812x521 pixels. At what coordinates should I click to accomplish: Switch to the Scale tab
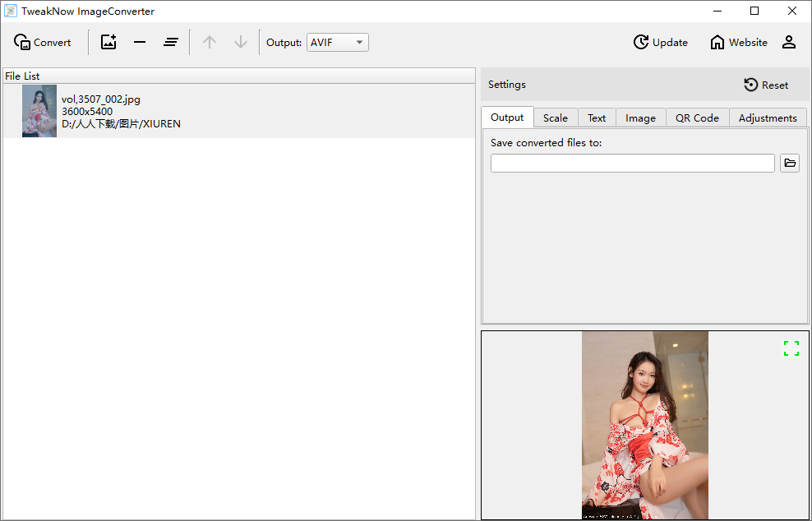point(555,118)
